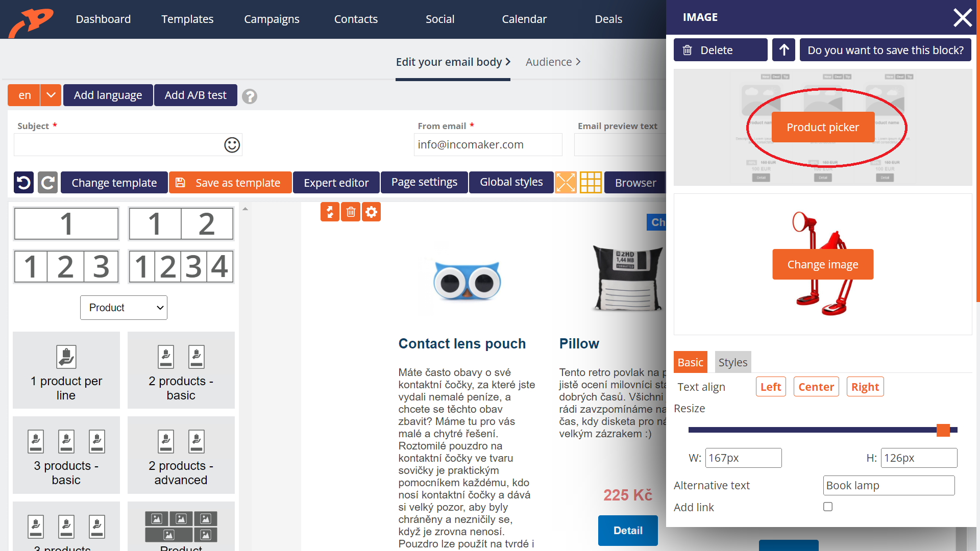Click the settings gear icon on block
Image resolution: width=980 pixels, height=551 pixels.
click(x=371, y=212)
